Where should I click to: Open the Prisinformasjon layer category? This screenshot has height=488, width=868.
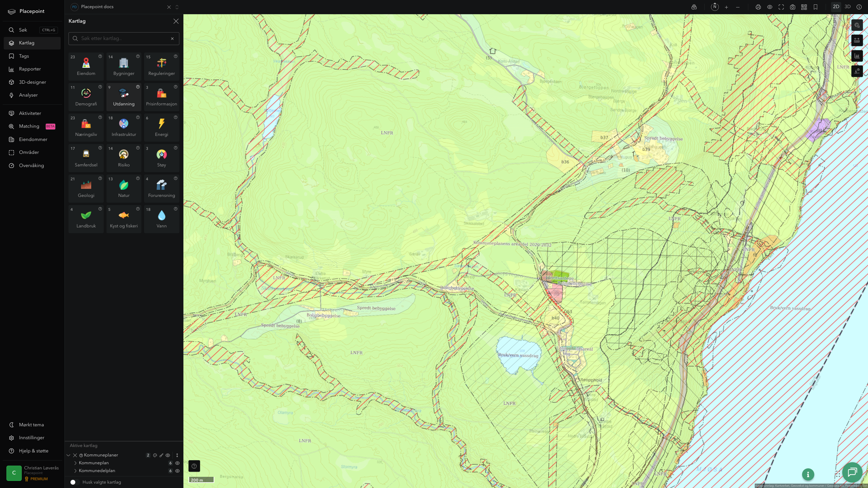161,97
